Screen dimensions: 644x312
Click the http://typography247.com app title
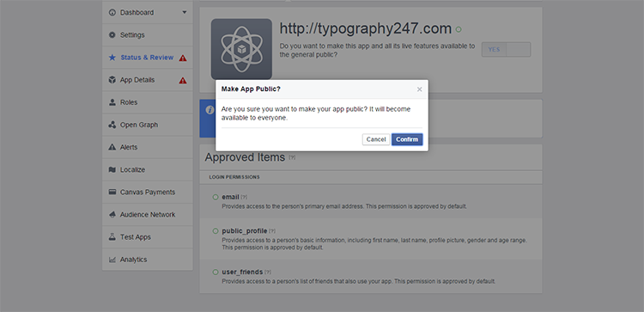366,28
